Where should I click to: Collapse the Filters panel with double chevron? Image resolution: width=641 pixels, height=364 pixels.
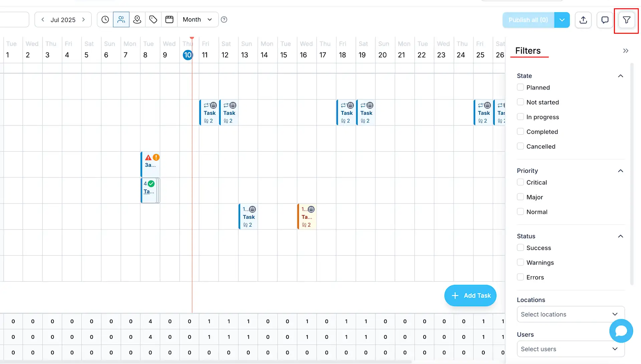[626, 50]
